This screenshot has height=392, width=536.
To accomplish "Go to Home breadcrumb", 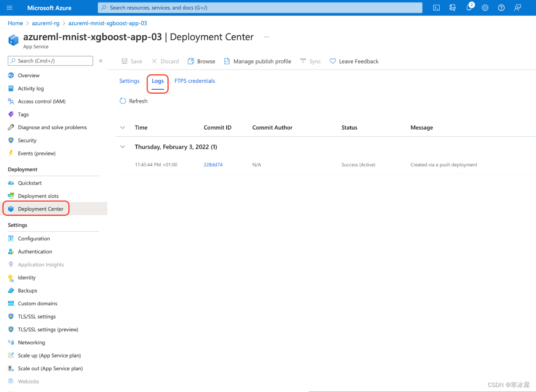I will 16,23.
